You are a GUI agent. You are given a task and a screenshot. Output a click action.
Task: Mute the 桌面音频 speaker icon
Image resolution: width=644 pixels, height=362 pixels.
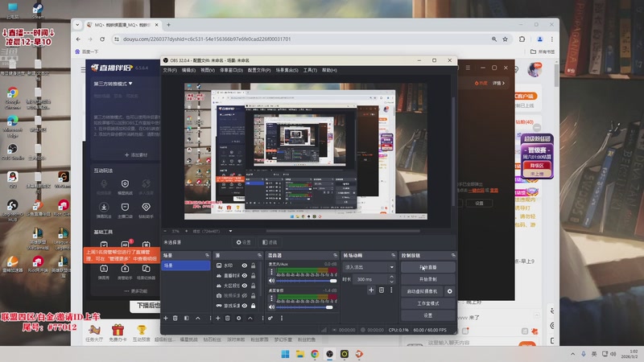point(271,307)
